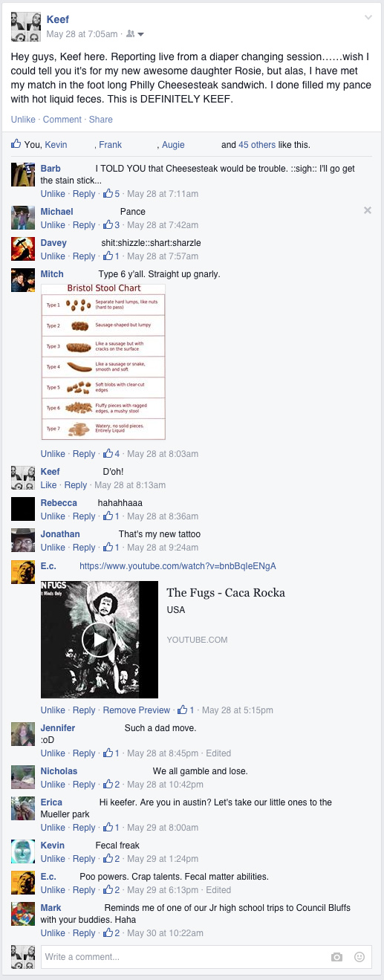Play The Fugs Caca Rocka video

coord(100,639)
